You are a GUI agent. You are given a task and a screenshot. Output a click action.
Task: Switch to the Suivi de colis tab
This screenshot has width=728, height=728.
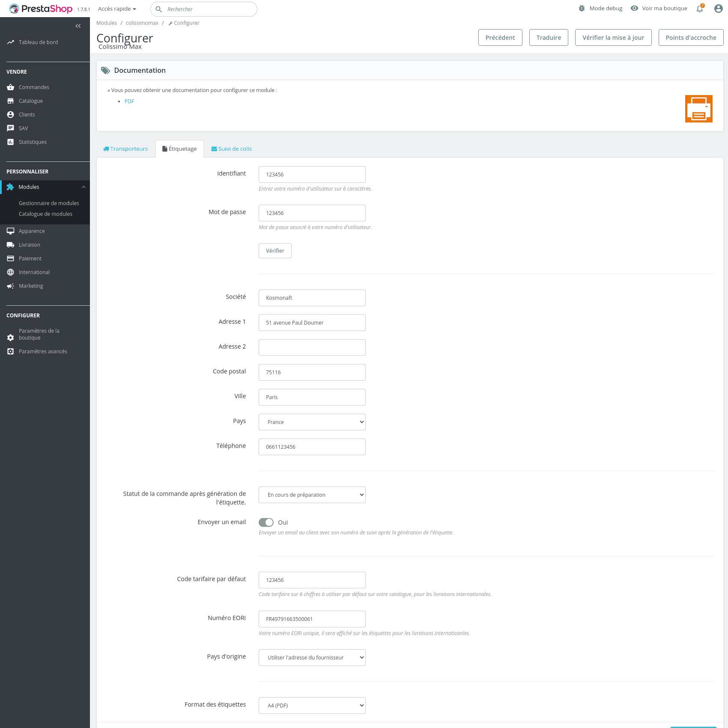[231, 149]
